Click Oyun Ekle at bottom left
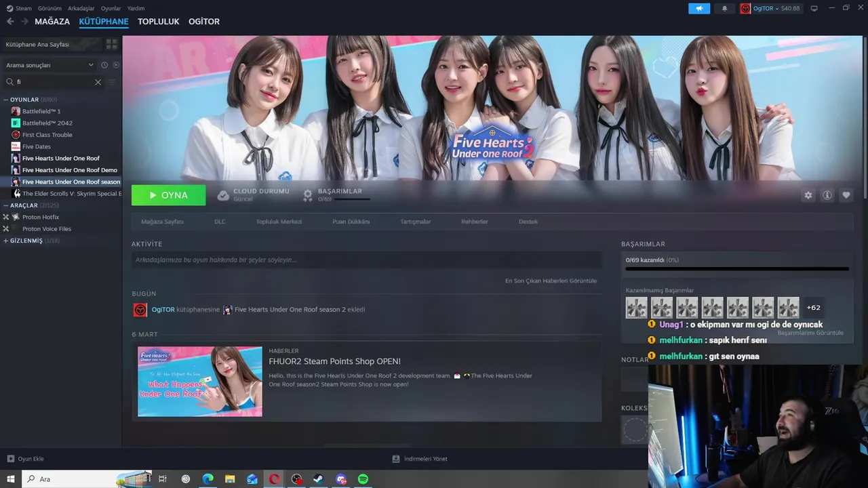The height and width of the screenshot is (488, 868). click(x=25, y=459)
